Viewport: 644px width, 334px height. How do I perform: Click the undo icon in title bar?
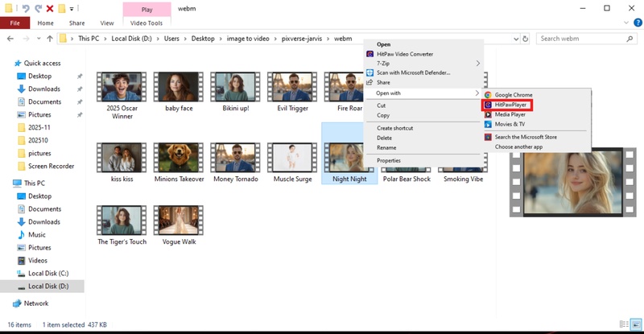click(24, 7)
